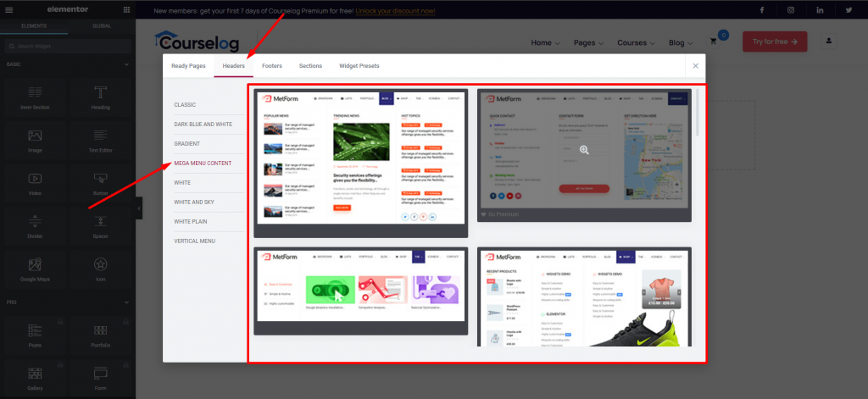Choose the blog news mega menu template
The width and height of the screenshot is (868, 399).
pyautogui.click(x=361, y=163)
